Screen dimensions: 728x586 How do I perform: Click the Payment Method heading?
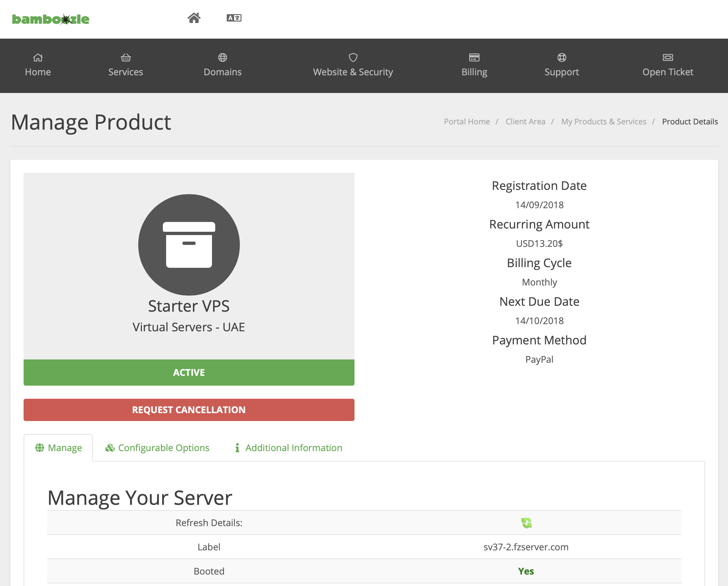click(x=539, y=340)
